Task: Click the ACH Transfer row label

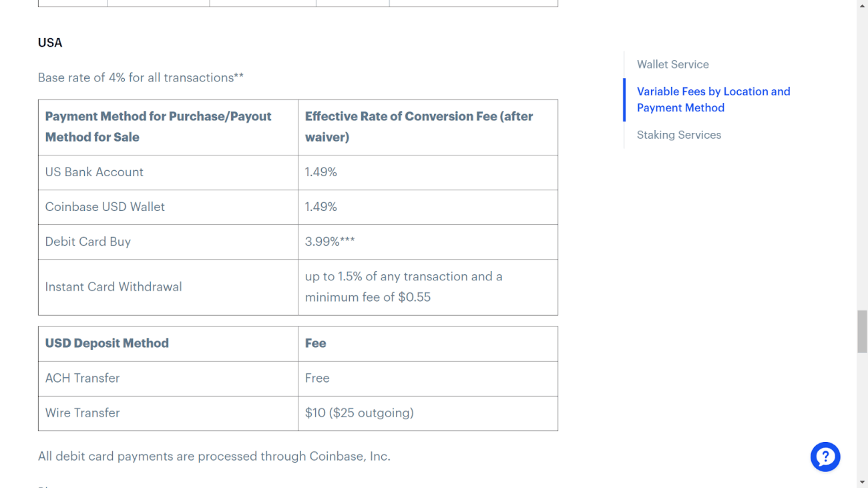Action: pos(82,378)
